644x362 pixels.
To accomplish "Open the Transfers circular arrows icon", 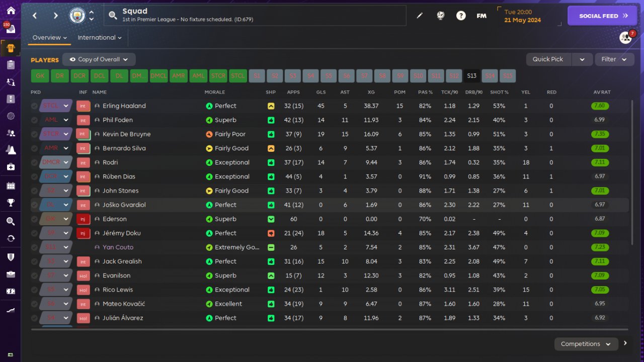I will [x=11, y=238].
